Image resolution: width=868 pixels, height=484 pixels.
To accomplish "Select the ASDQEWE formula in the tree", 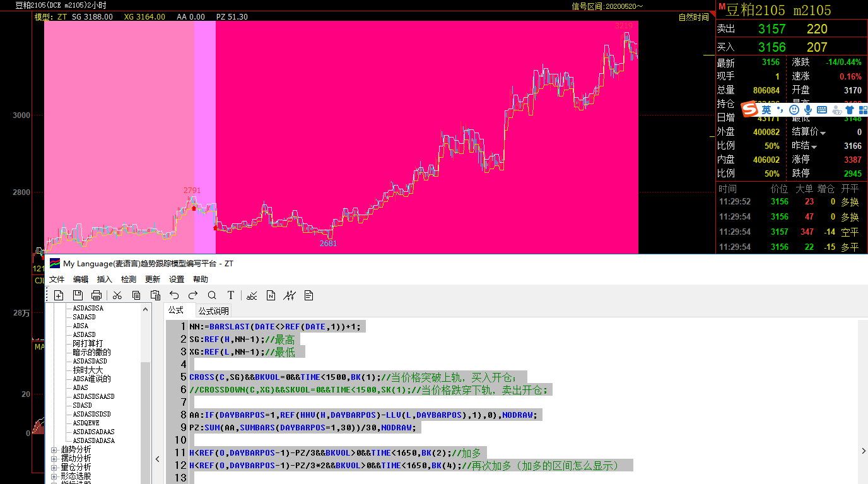I will (86, 423).
